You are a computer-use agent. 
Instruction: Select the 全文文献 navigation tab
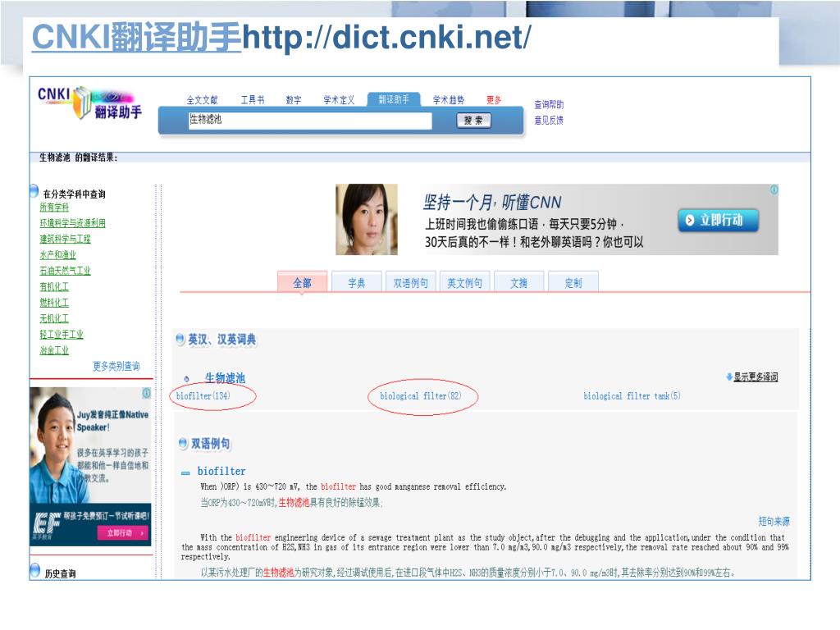pyautogui.click(x=202, y=99)
